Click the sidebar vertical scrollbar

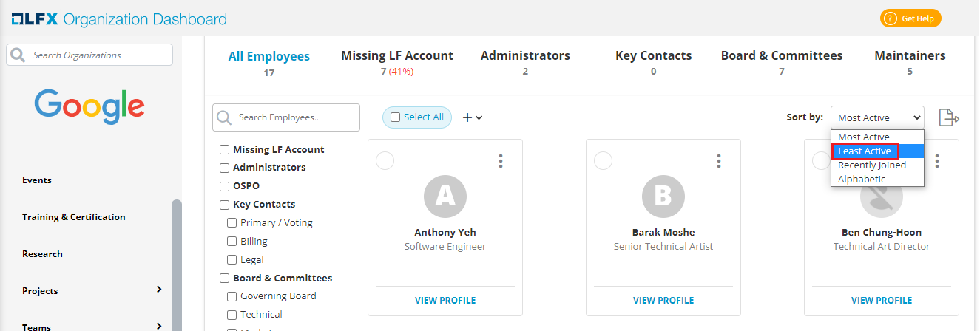177,266
